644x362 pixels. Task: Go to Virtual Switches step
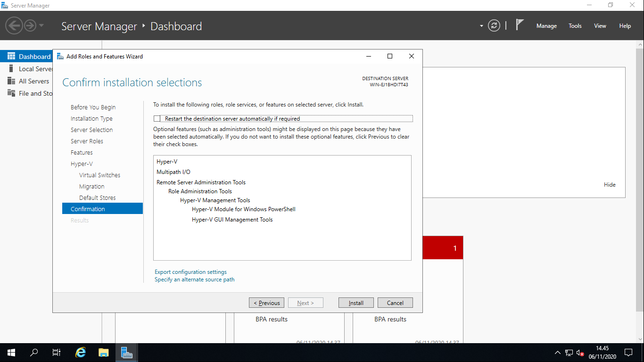[x=99, y=175]
